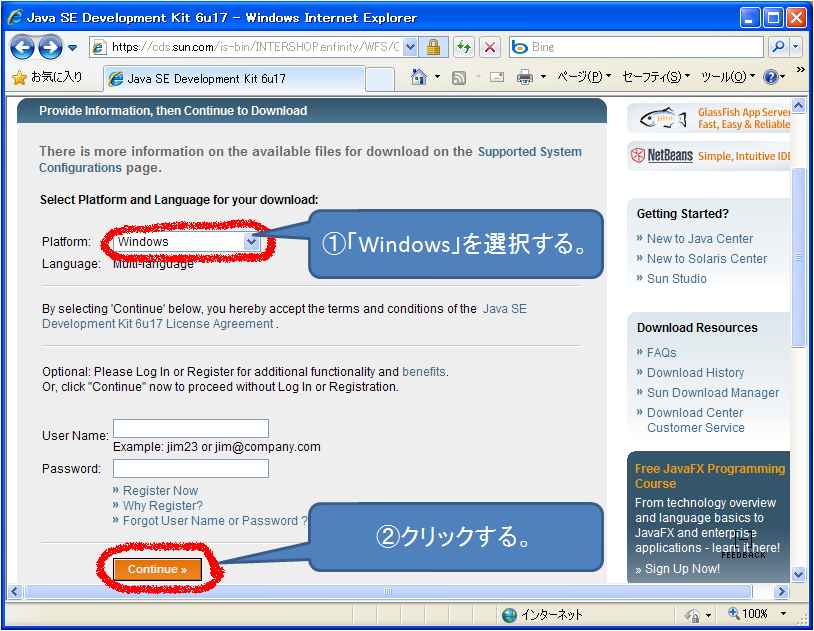Open Favorites (お気に入り) star button
This screenshot has width=814, height=631.
(x=47, y=77)
